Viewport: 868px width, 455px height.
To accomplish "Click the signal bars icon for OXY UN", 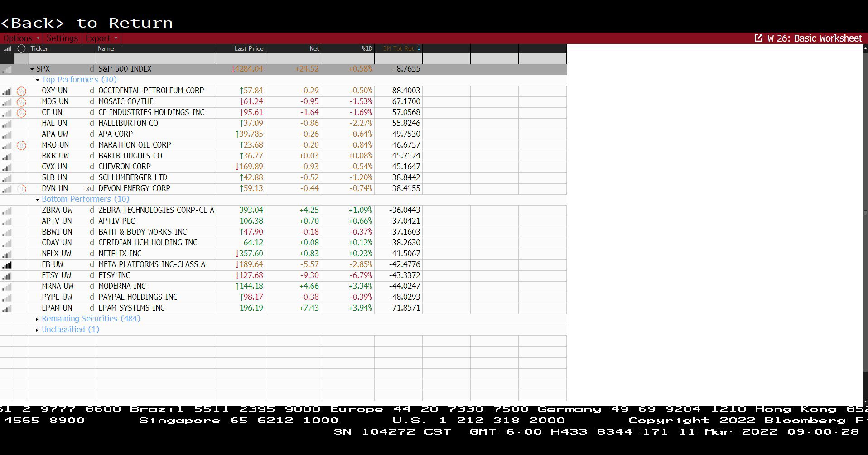I will (7, 91).
